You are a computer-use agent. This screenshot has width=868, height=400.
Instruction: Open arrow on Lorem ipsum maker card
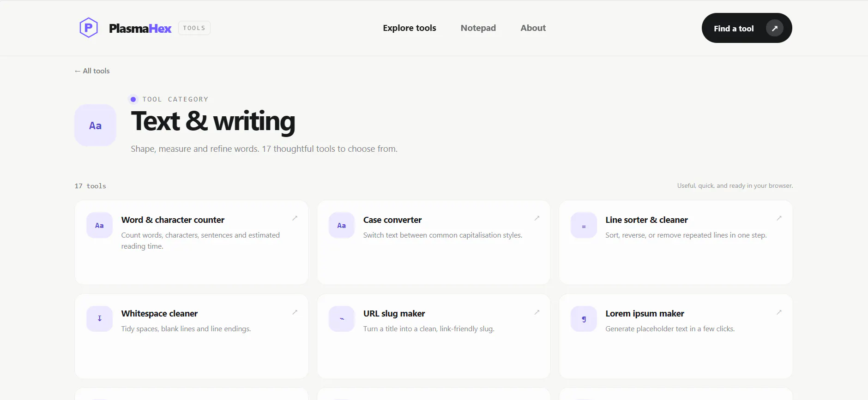tap(779, 312)
